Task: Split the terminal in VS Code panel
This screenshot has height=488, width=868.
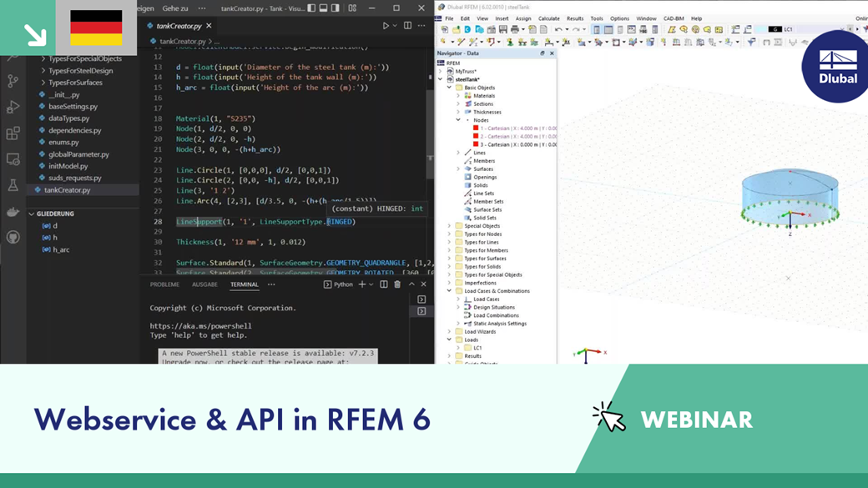Action: pos(384,284)
